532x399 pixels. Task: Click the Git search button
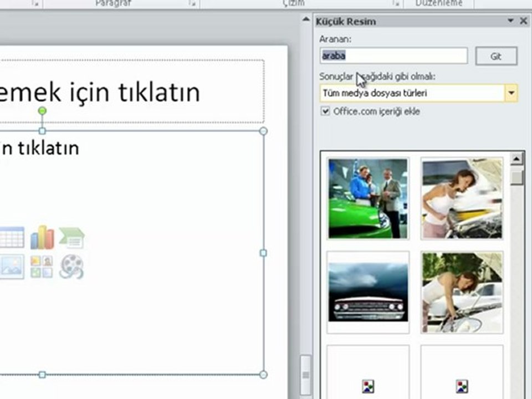(496, 56)
